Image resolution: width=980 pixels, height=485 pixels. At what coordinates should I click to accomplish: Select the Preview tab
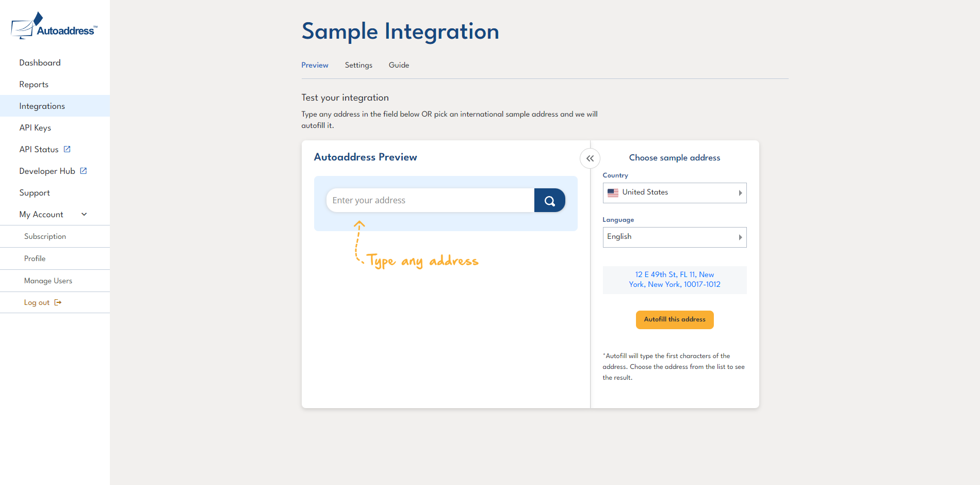point(315,65)
